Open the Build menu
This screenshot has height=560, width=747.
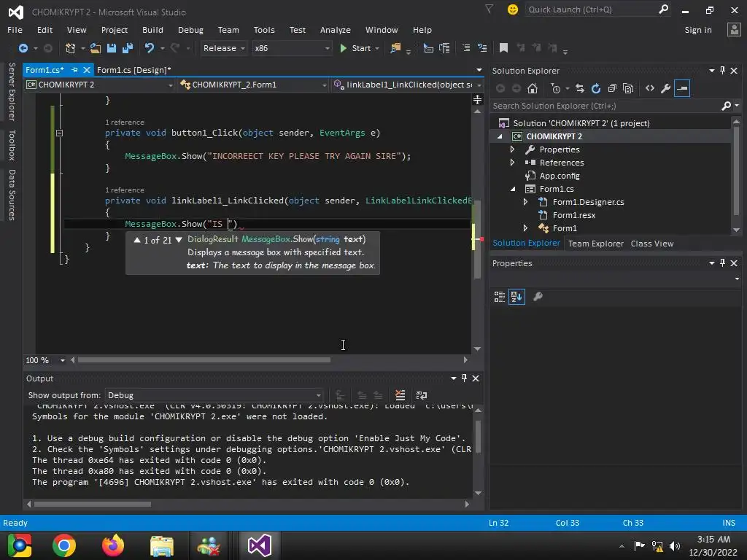tap(152, 30)
